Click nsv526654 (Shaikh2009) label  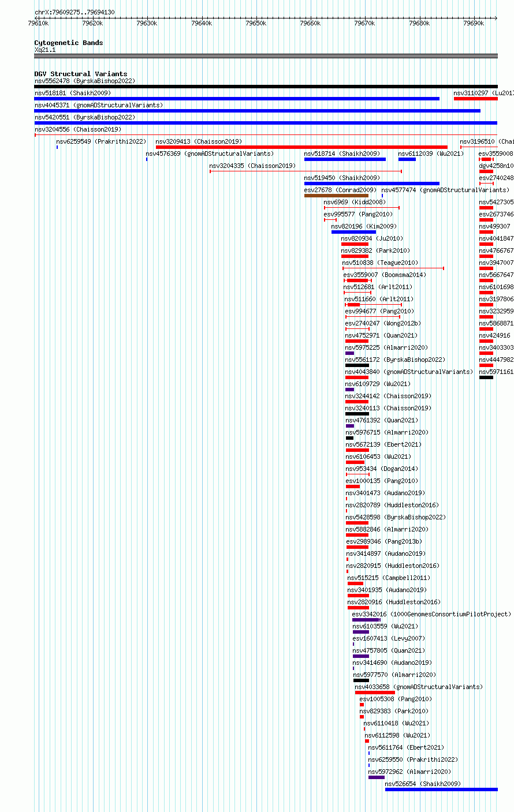click(x=423, y=784)
